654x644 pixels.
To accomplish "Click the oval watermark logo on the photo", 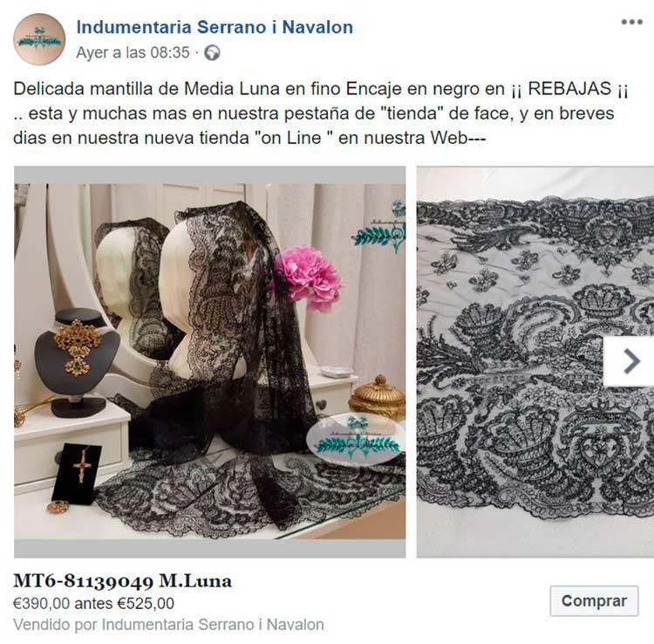I will pos(355,441).
